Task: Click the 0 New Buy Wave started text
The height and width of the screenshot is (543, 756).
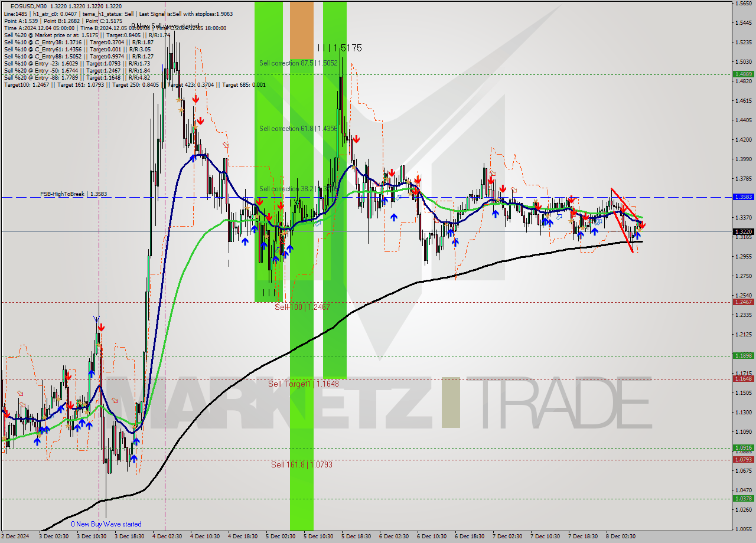Action: (106, 524)
